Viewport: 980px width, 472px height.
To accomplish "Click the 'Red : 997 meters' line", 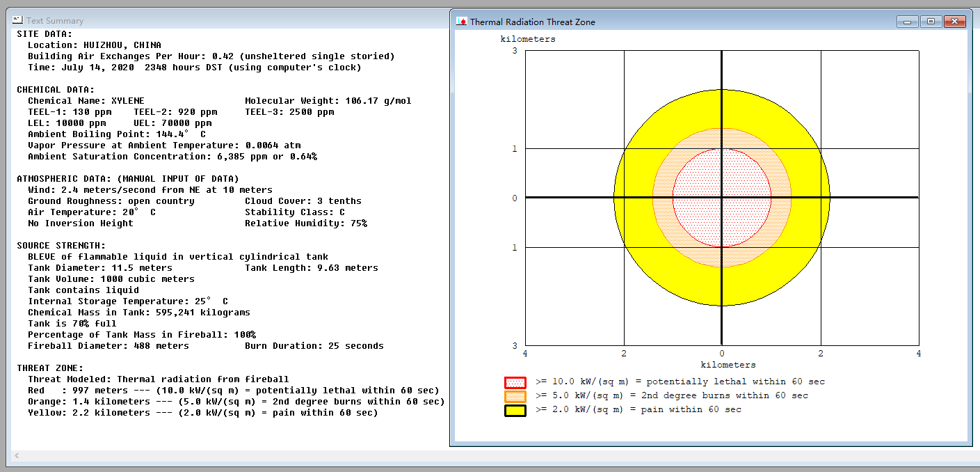I will (x=234, y=390).
